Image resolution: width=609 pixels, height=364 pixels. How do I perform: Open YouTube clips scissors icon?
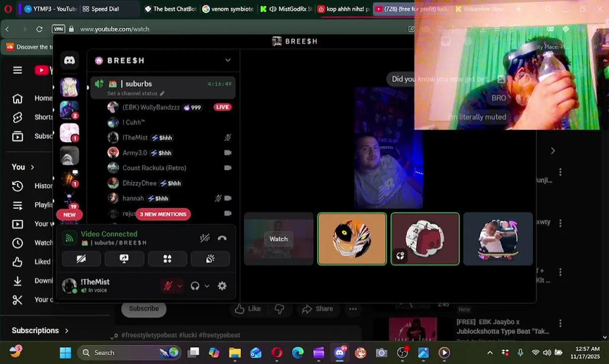pos(18,300)
